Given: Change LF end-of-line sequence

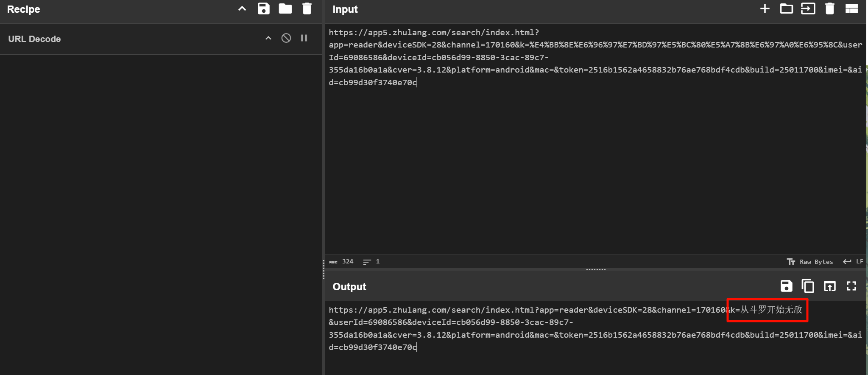Looking at the screenshot, I should point(854,262).
